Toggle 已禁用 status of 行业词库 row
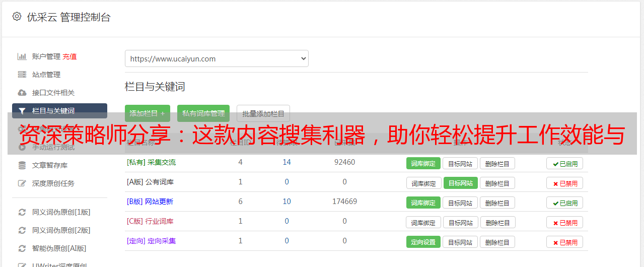This screenshot has height=267, width=644. (565, 222)
